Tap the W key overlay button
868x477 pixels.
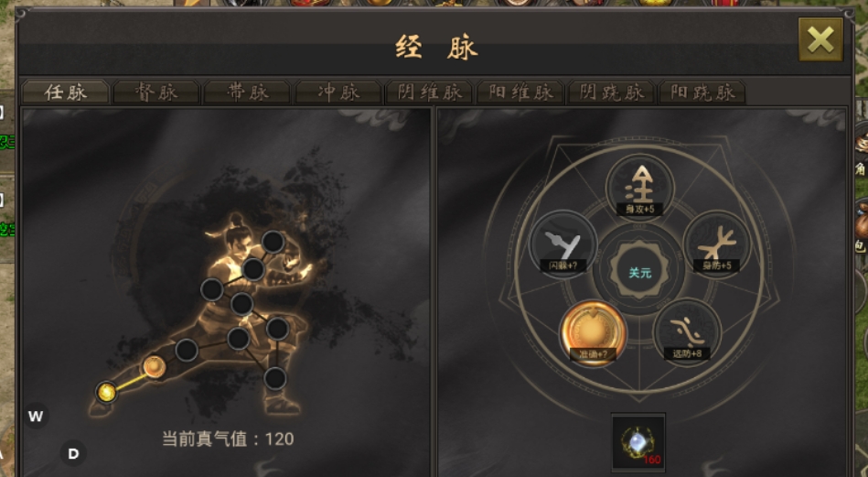click(36, 416)
